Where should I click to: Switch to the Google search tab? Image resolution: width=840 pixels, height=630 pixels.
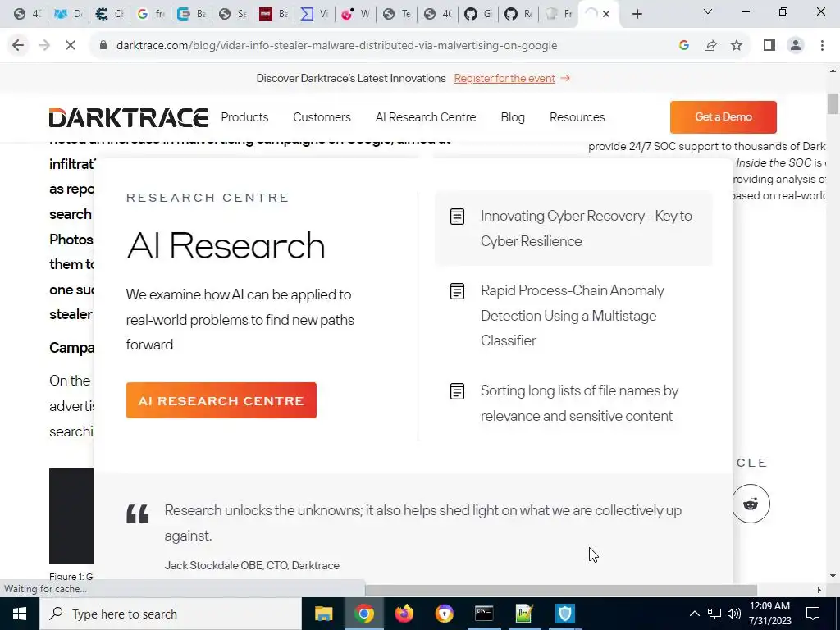(151, 15)
